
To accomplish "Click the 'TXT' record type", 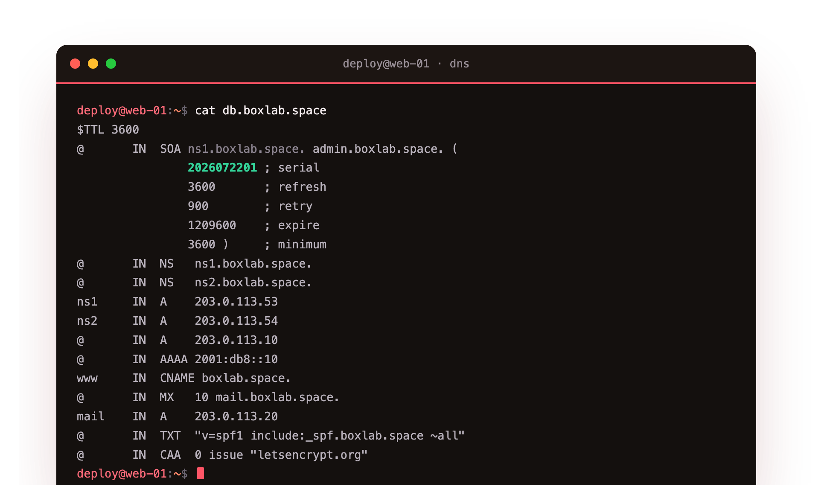I will pos(170,436).
